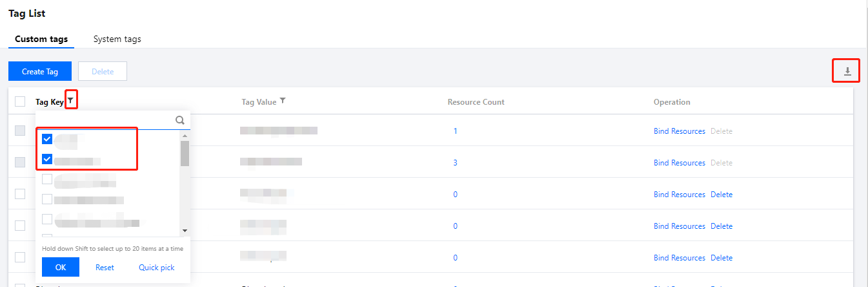The width and height of the screenshot is (868, 287).
Task: Click the search magnifier in filter dropdown
Action: [180, 120]
